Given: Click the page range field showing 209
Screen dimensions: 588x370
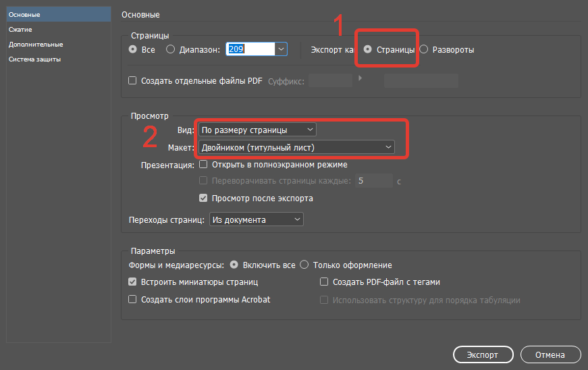Looking at the screenshot, I should 250,49.
